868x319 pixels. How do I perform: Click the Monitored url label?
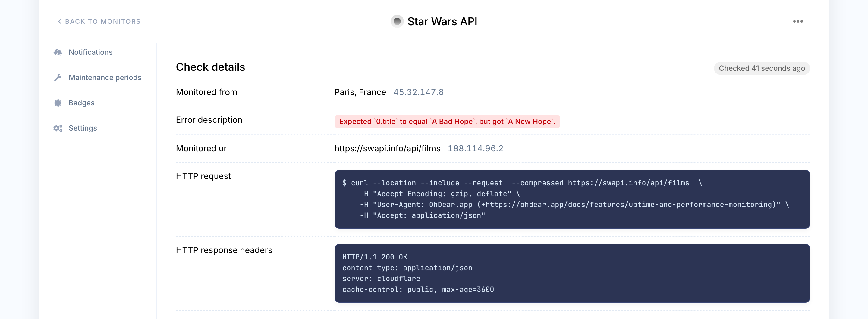(202, 148)
